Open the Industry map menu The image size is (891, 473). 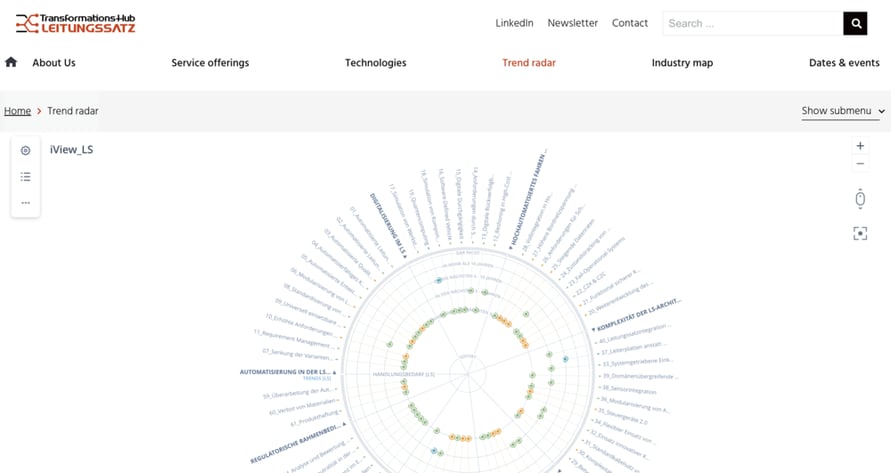point(682,63)
